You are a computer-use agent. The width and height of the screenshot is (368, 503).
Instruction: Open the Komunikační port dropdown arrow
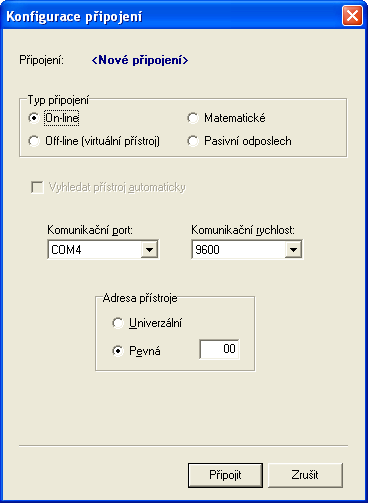click(149, 250)
